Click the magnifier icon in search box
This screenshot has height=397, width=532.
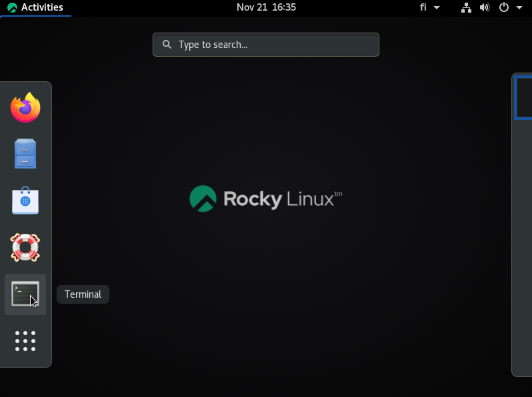click(x=166, y=45)
